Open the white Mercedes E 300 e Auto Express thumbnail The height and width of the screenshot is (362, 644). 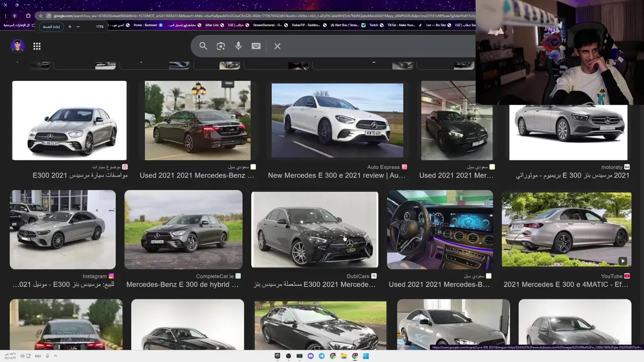[337, 121]
